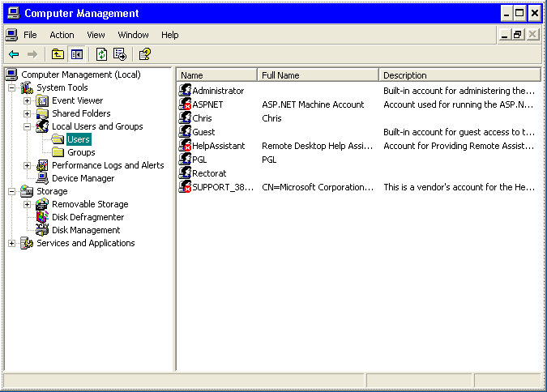The width and height of the screenshot is (547, 392).
Task: Select the HelpAssistant user name
Action: click(x=219, y=146)
